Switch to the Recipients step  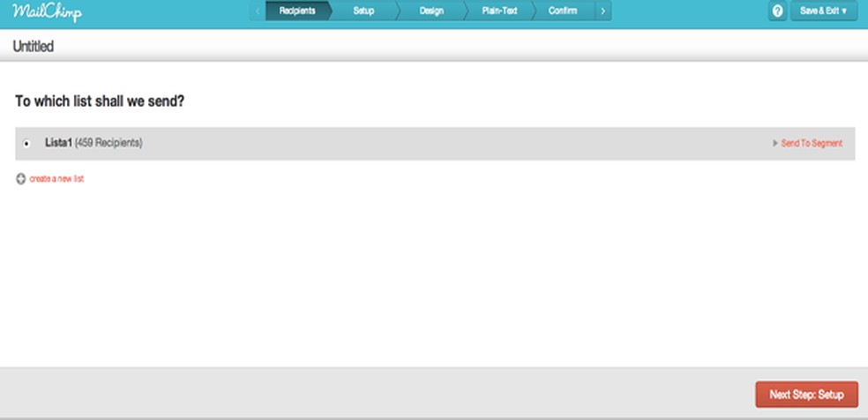298,11
